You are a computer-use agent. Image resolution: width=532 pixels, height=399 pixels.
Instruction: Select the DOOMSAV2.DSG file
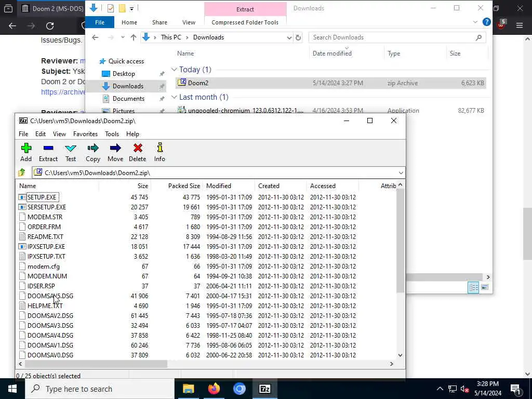pyautogui.click(x=50, y=315)
